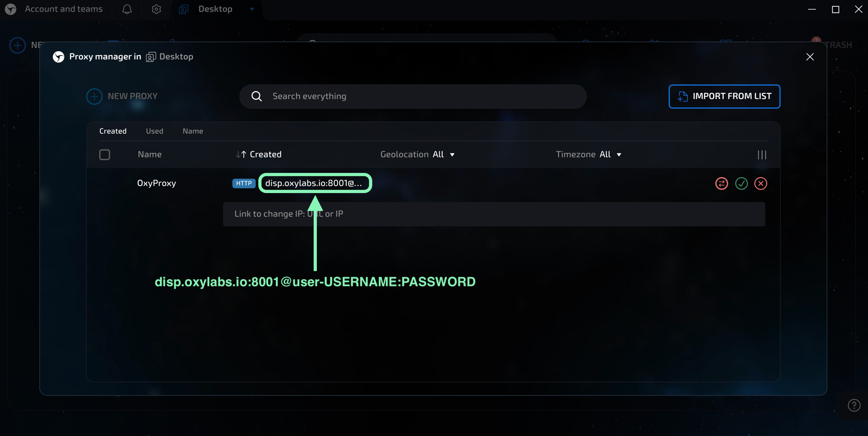This screenshot has width=868, height=436.
Task: Expand the Geolocation All dropdown
Action: [x=443, y=154]
